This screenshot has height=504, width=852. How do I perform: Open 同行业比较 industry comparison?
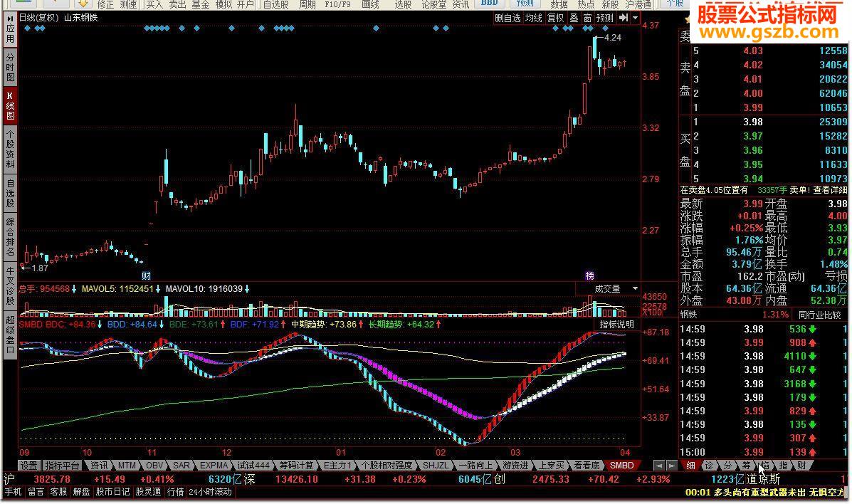819,315
